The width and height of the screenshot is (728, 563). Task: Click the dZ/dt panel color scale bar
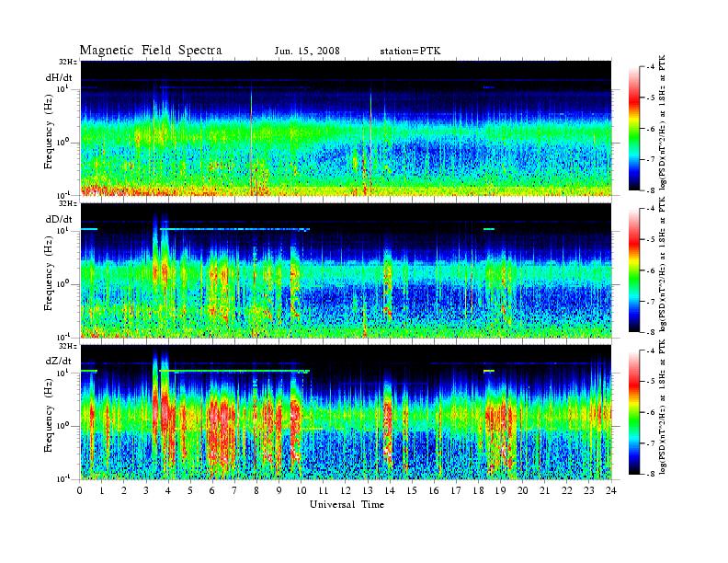[633, 412]
